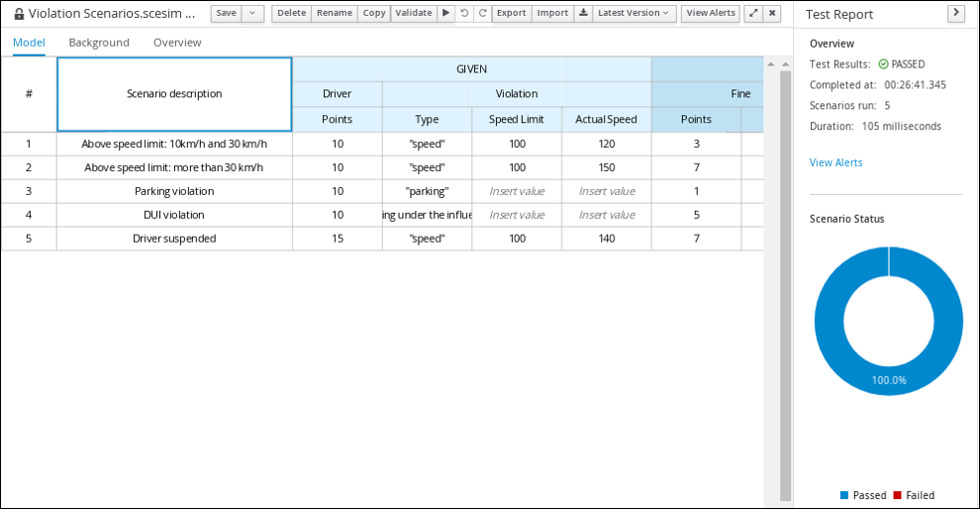This screenshot has width=980, height=509.
Task: Run the test scenarios with play icon
Action: click(x=445, y=14)
